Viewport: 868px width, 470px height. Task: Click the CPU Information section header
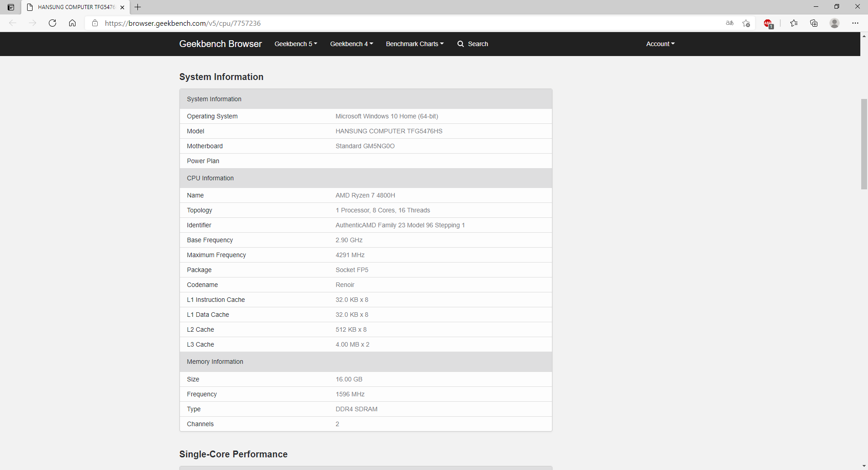(366, 178)
